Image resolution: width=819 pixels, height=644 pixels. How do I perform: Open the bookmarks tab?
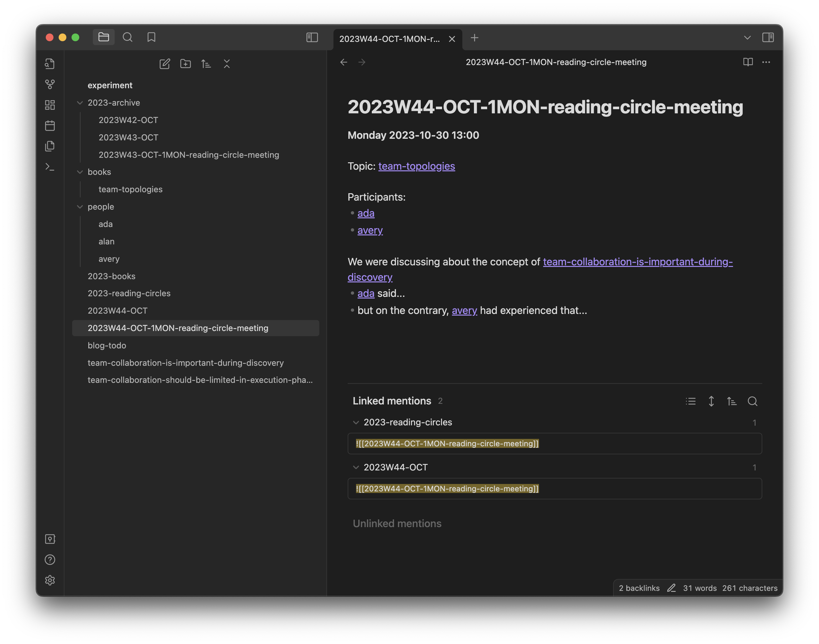[x=151, y=37]
